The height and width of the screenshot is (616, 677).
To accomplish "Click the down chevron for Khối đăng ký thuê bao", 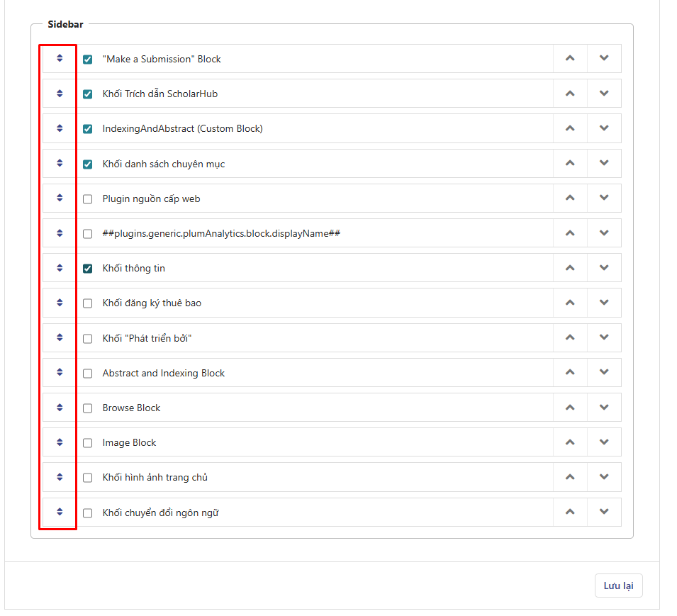I will pyautogui.click(x=604, y=303).
